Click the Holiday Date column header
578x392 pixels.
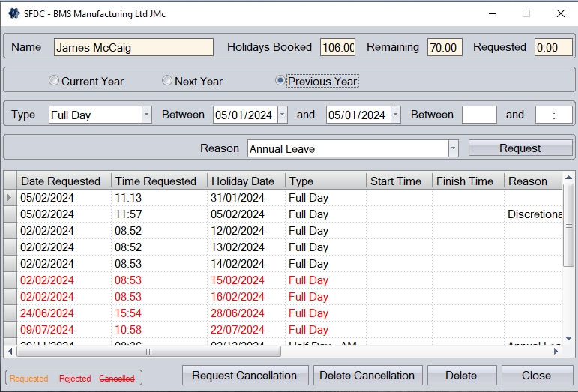[x=237, y=181]
